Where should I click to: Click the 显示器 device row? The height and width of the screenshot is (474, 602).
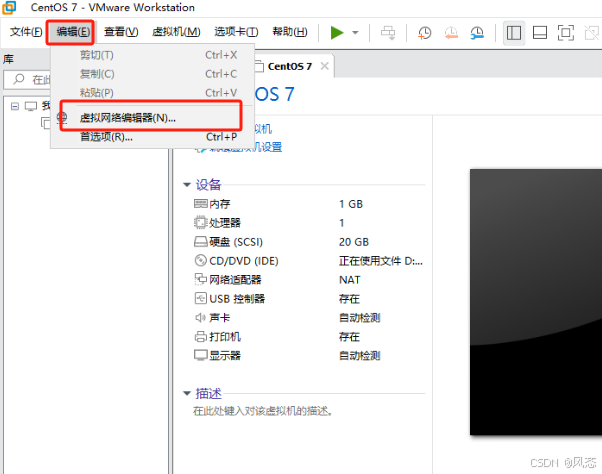308,355
